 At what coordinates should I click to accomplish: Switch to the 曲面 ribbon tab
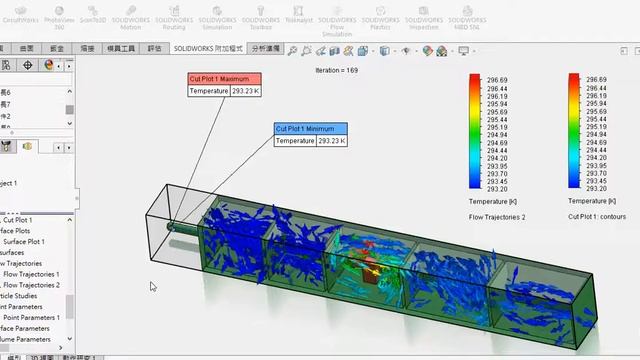[27, 49]
